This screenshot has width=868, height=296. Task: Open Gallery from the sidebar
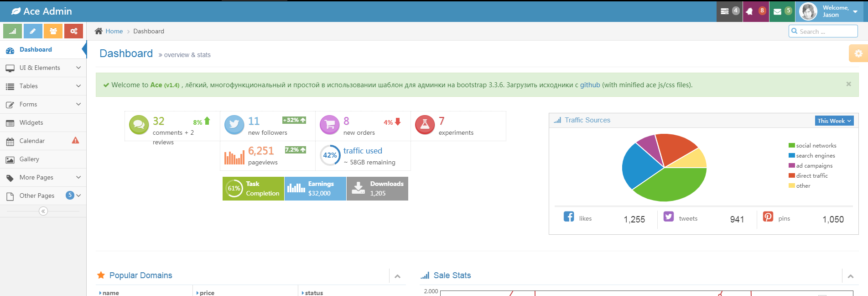pyautogui.click(x=29, y=159)
